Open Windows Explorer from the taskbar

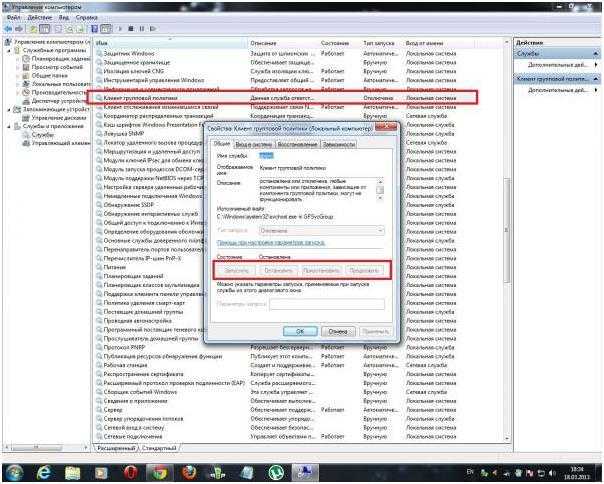tap(72, 472)
